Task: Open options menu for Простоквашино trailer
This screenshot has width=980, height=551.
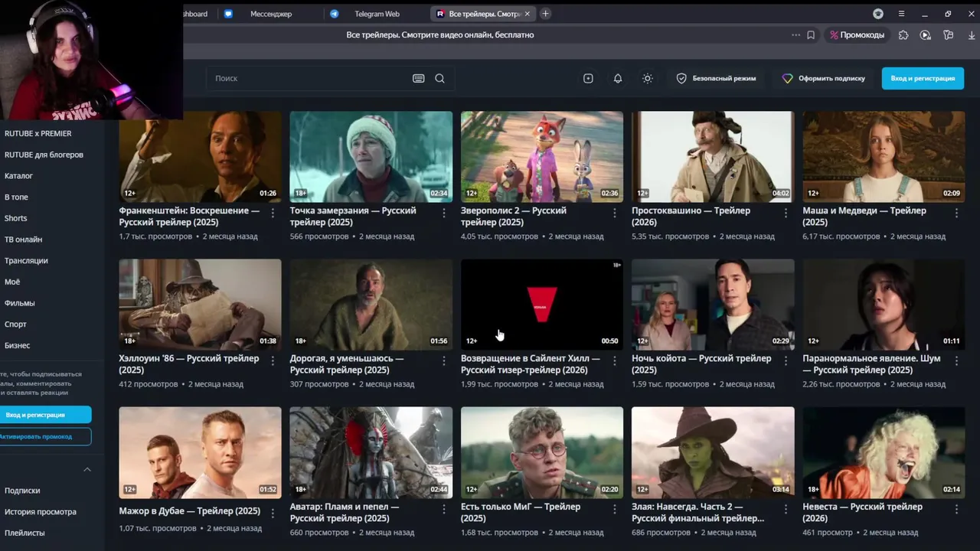Action: click(x=786, y=214)
